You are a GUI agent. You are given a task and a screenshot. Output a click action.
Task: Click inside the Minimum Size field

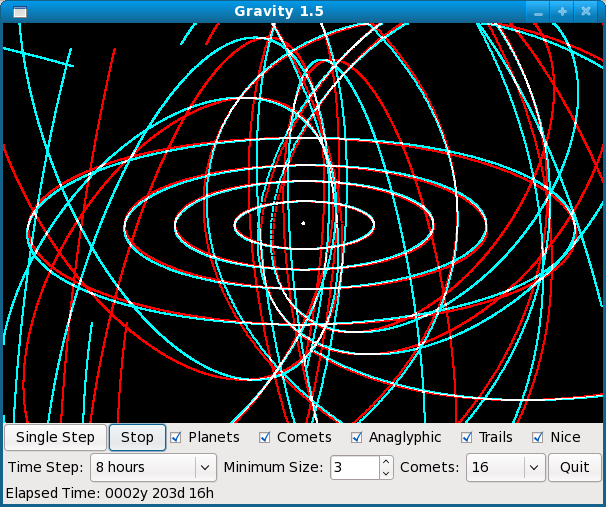tap(354, 467)
